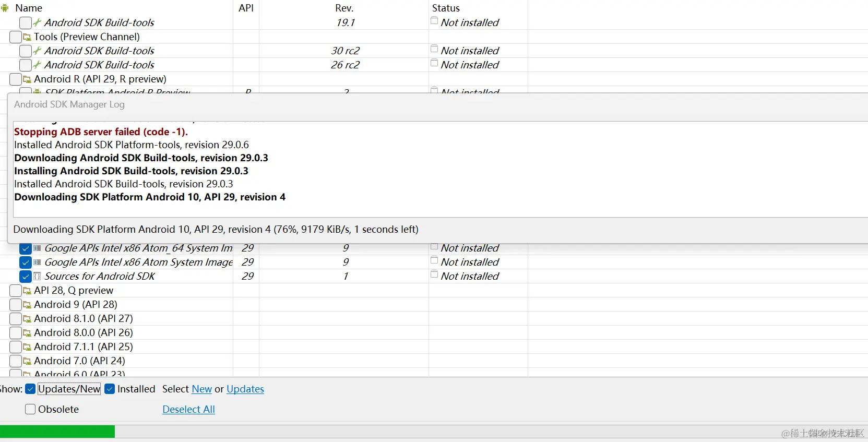
Task: Select 'Downloading Android SDK Build-tools' log line
Action: (141, 158)
